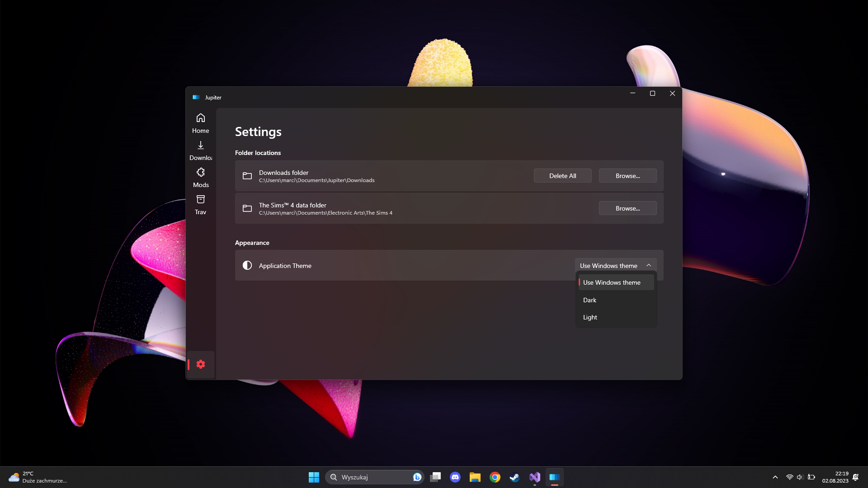
Task: Click the Jupiter app logo in the title bar
Action: (196, 97)
